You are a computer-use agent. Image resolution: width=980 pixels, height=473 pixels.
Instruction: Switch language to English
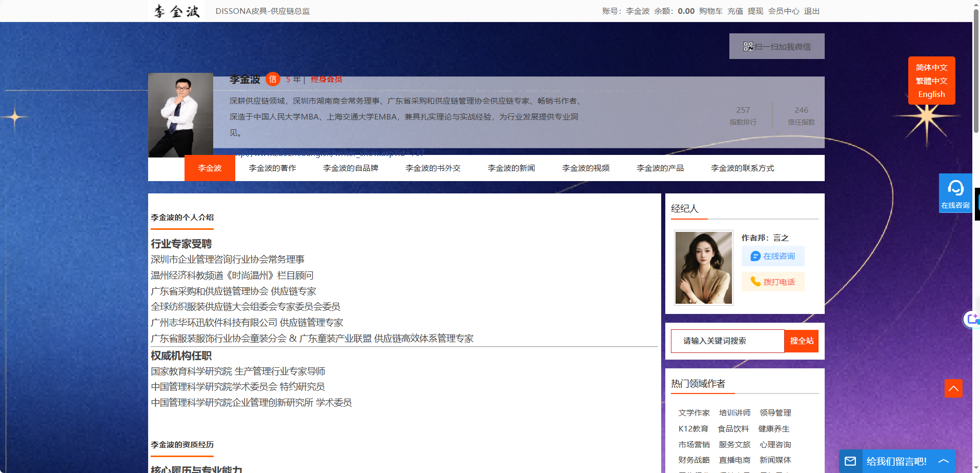[931, 94]
